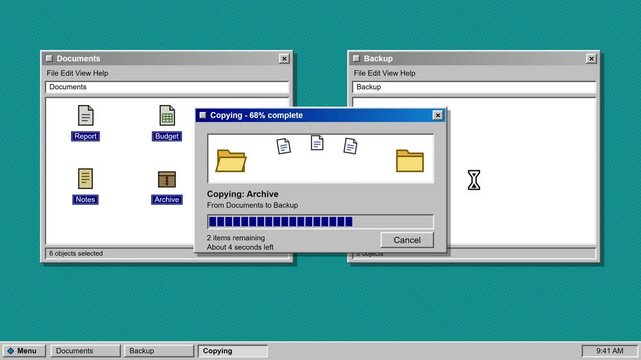Select the Notes file icon
This screenshot has width=641, height=360.
click(85, 179)
